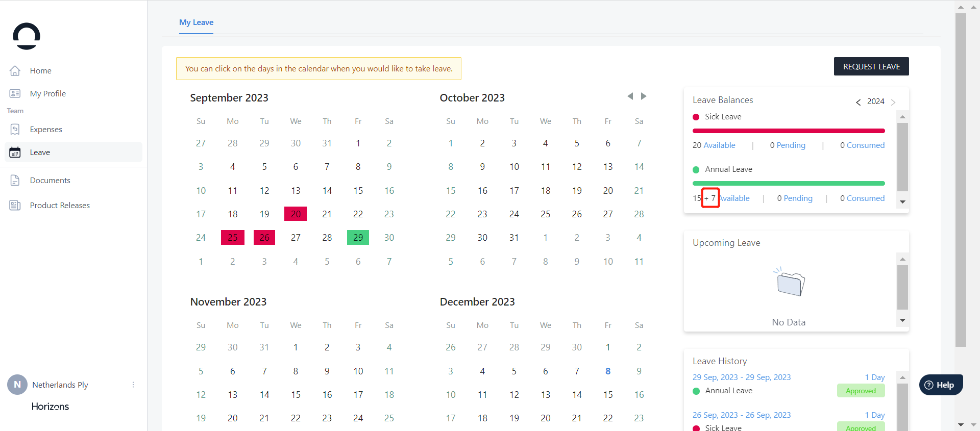
Task: Open Leave in the sidebar menu
Action: 40,152
